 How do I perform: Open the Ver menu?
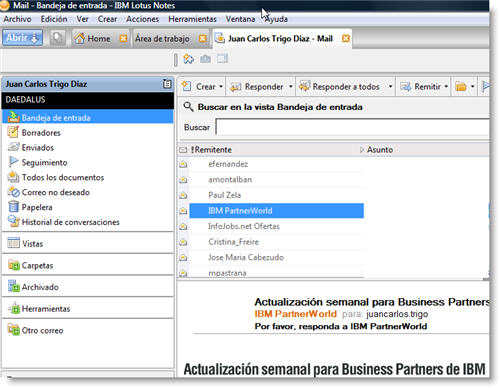(x=82, y=19)
